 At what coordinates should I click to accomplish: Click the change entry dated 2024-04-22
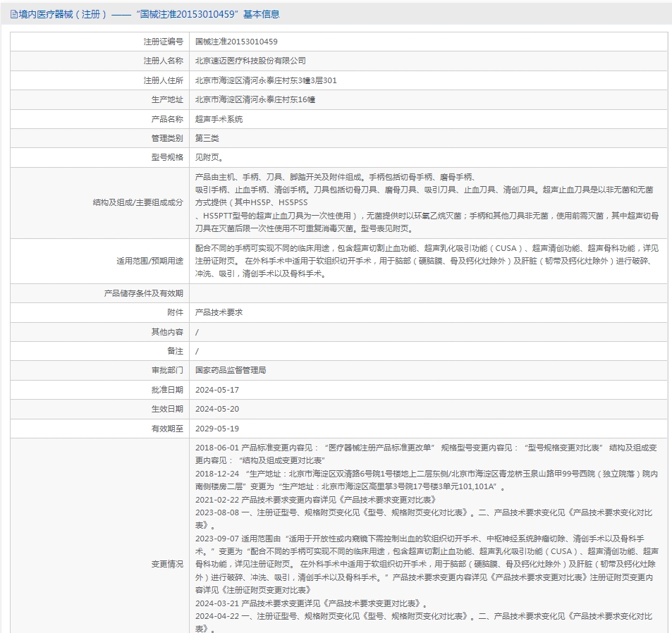(424, 622)
